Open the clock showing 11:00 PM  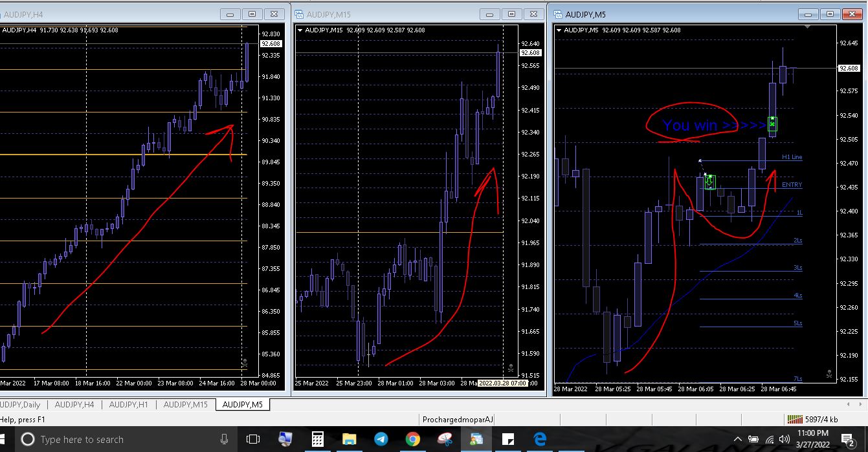click(x=813, y=439)
